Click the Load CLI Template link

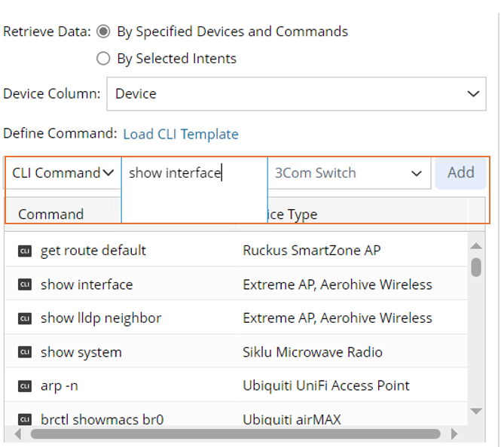(181, 134)
